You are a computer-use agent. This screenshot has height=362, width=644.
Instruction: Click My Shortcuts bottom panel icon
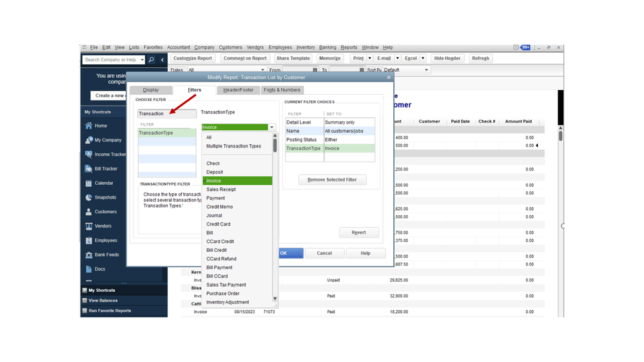(x=84, y=290)
